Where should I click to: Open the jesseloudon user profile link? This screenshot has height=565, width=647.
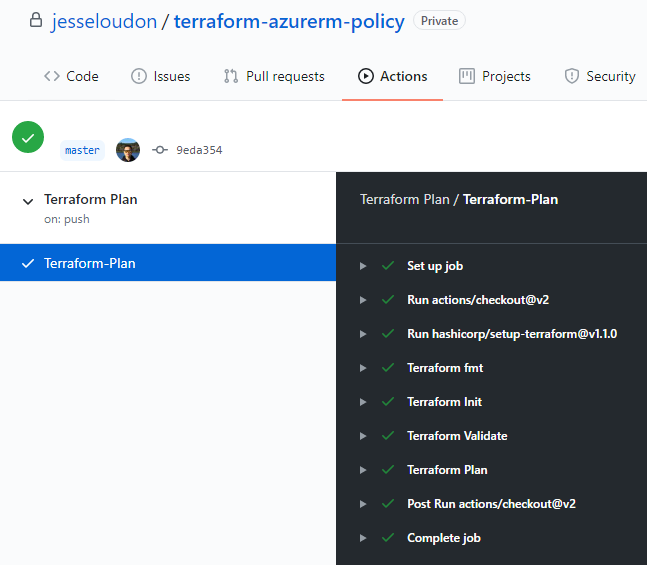click(x=104, y=21)
